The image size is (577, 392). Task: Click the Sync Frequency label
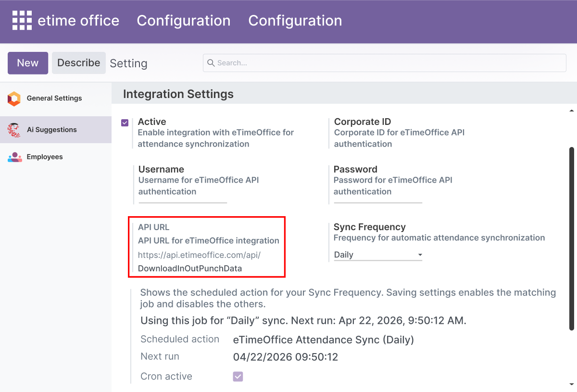pyautogui.click(x=370, y=227)
